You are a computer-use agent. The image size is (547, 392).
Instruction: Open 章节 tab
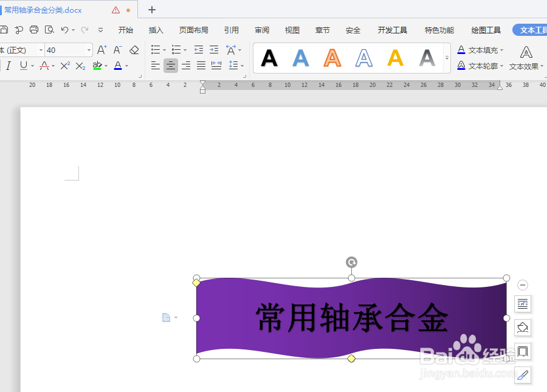323,30
